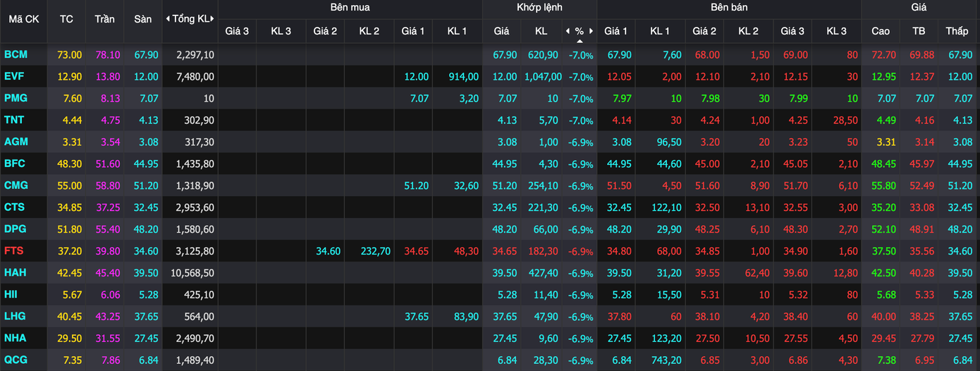
Task: Click the Khớp lệnh group header
Action: click(x=539, y=8)
